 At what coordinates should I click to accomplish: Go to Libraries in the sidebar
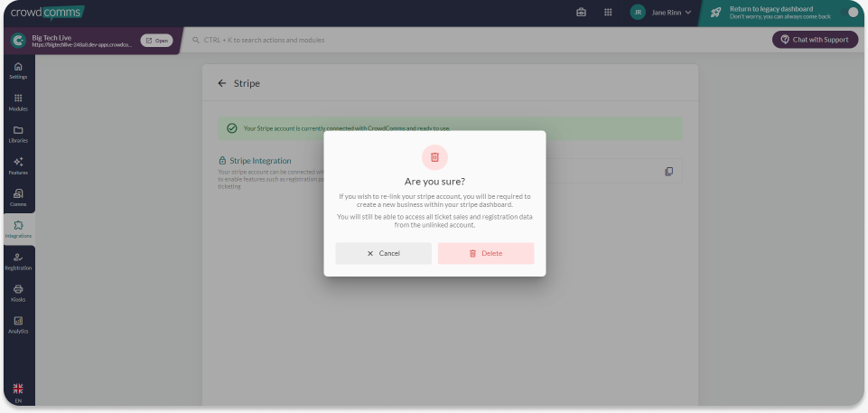(x=18, y=134)
